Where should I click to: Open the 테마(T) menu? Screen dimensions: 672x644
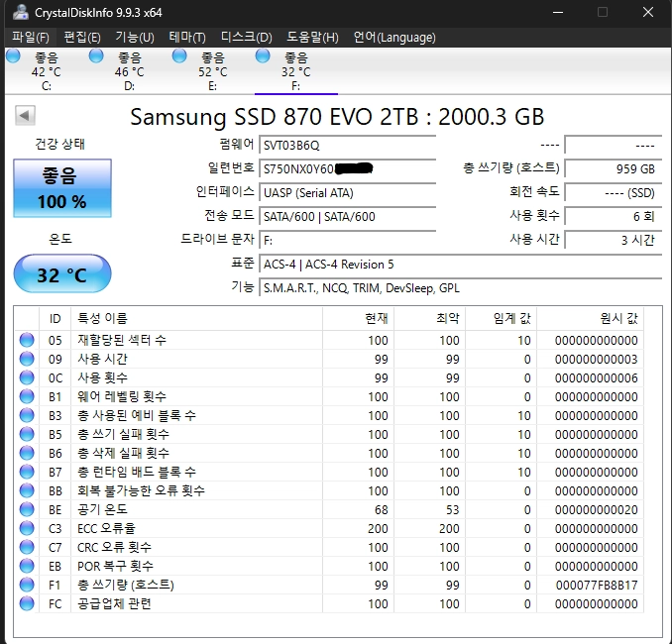point(187,38)
